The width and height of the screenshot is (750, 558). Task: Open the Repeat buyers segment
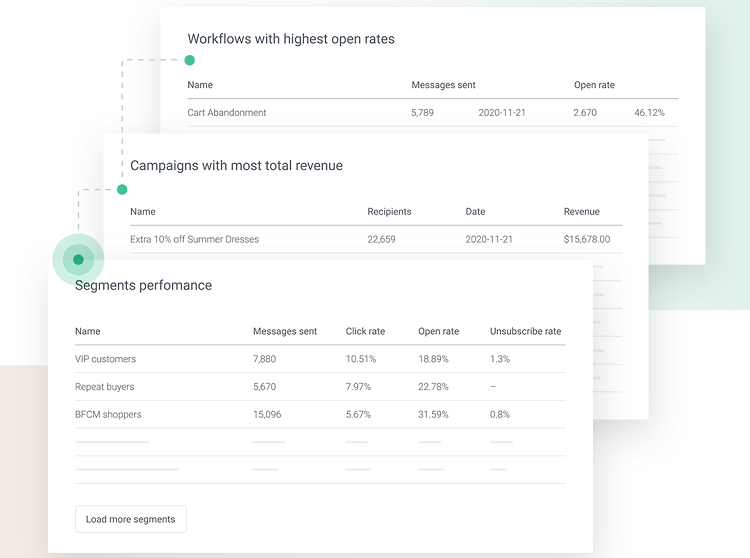tap(320, 387)
